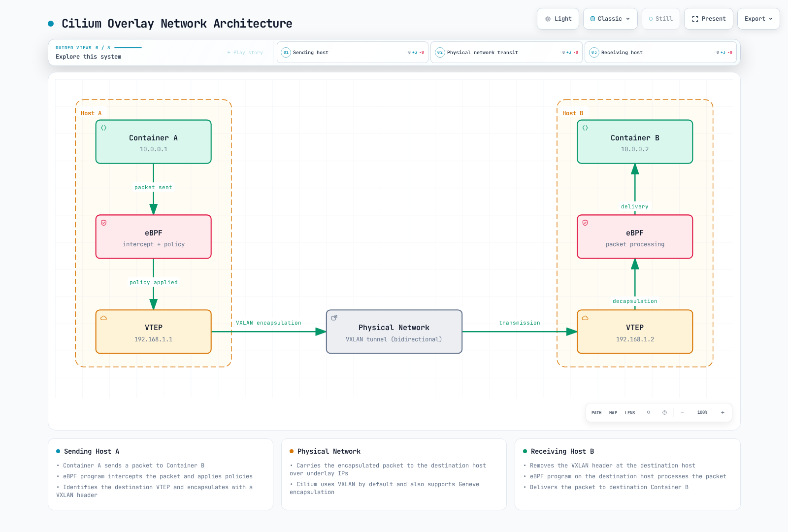Expand the Classic style dropdown chevron
Screen dimensions: 788x532
(628, 19)
